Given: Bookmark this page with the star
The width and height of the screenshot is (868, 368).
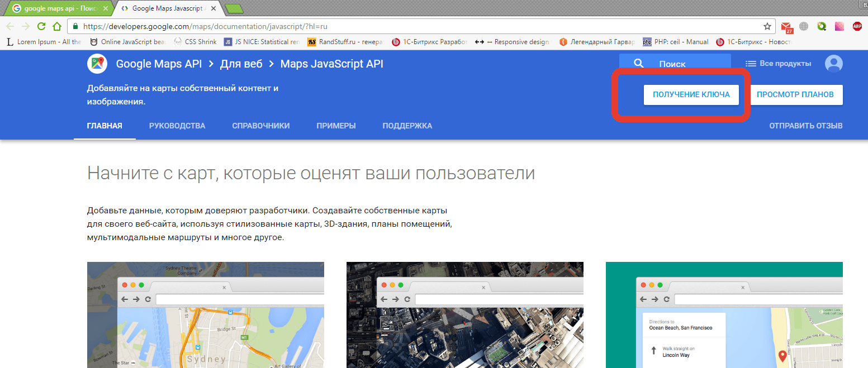Looking at the screenshot, I should pyautogui.click(x=767, y=26).
